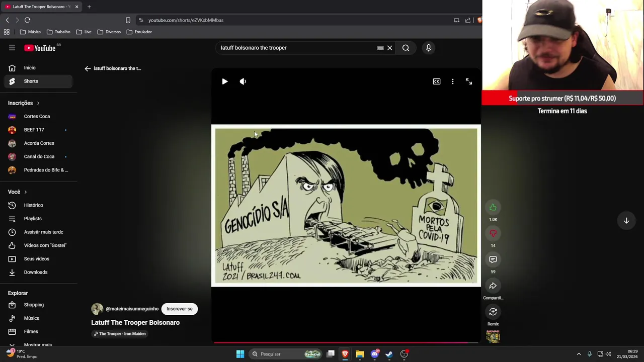Viewport: 644px width, 362px height.
Task: Expand the Você section
Action: 18,192
